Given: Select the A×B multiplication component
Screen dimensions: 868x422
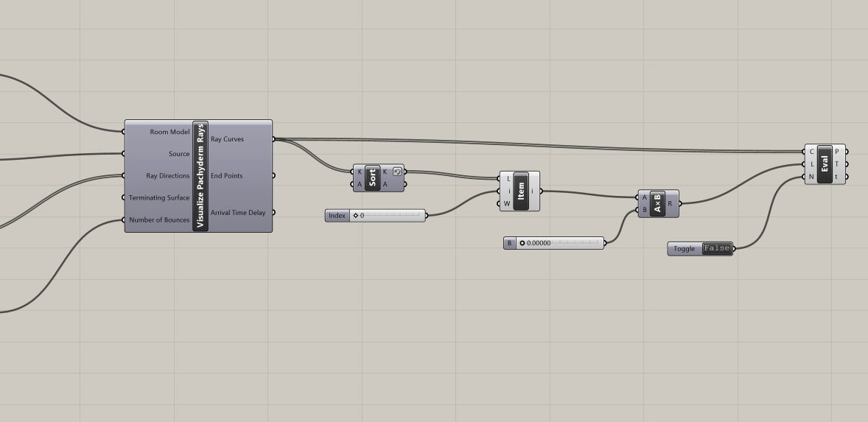Looking at the screenshot, I should 658,203.
